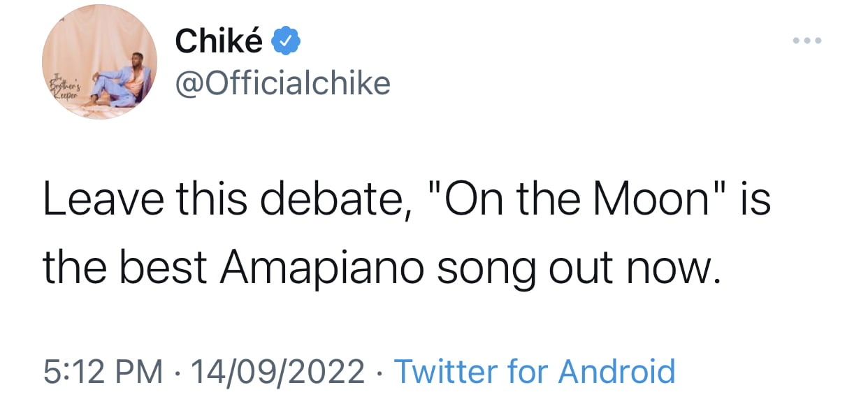868x411 pixels.
Task: Open the @Officialchike handle
Action: pos(282,84)
